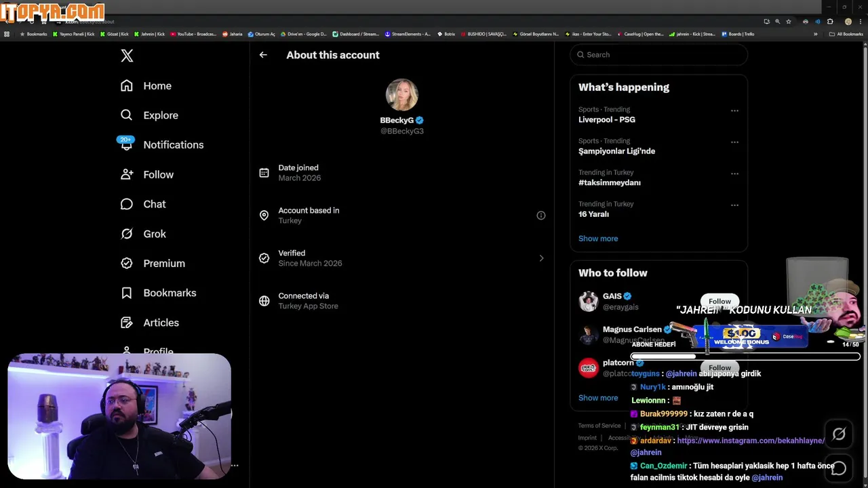868x488 pixels.
Task: Click the Grok slash-circle icon
Action: [x=127, y=234]
